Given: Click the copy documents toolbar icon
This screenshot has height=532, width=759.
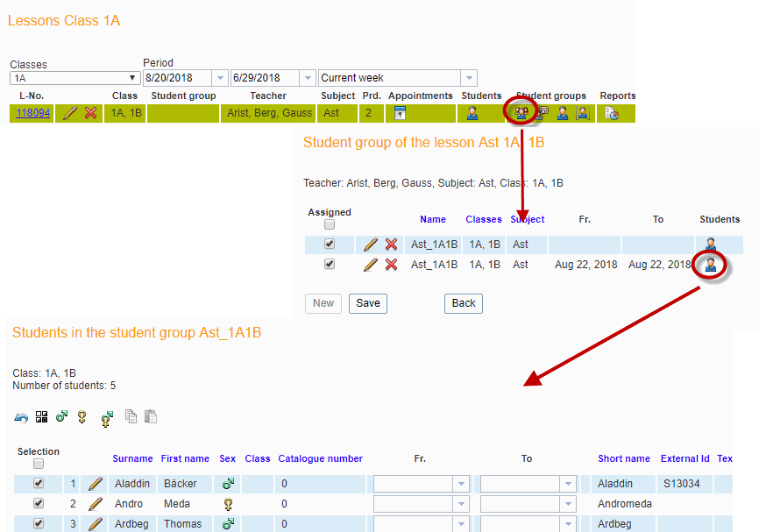Looking at the screenshot, I should coord(131,416).
